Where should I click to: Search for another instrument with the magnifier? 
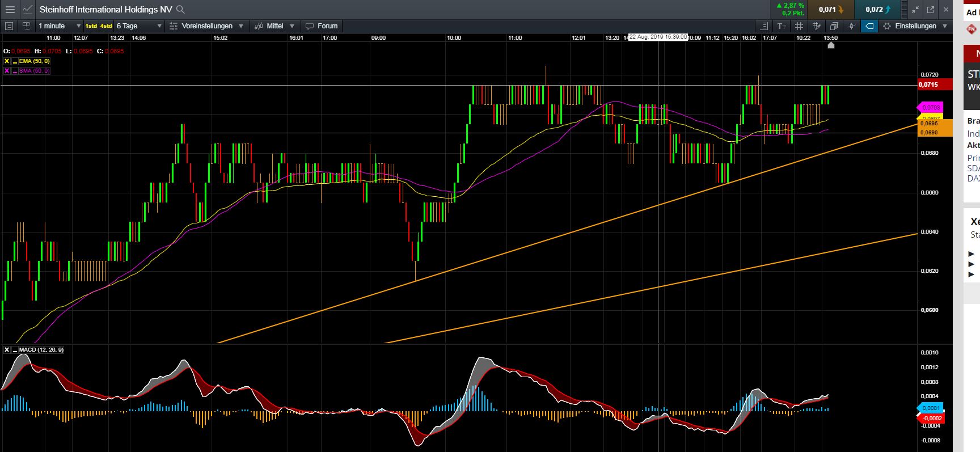[180, 10]
